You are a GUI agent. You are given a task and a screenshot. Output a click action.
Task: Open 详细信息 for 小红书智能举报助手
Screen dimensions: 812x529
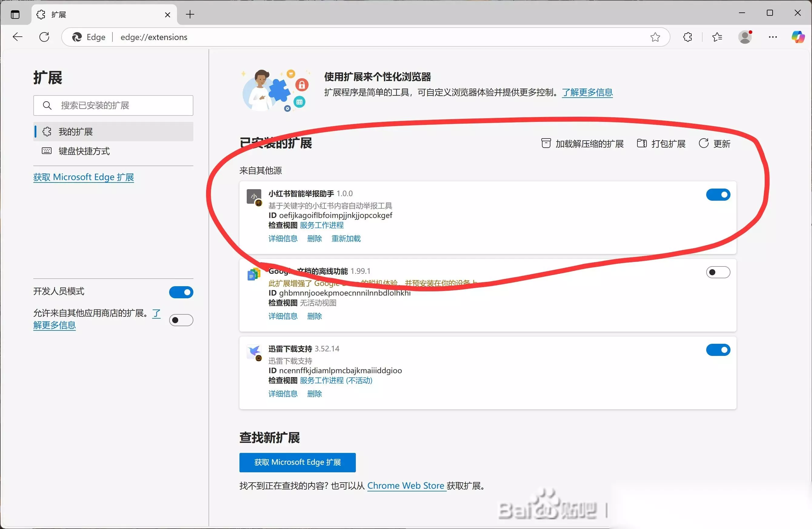pyautogui.click(x=283, y=239)
